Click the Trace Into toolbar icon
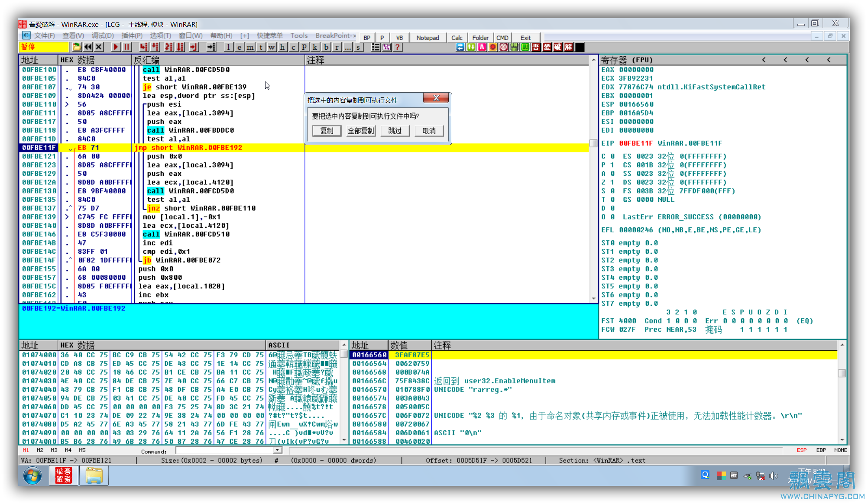The height and width of the screenshot is (504, 868). (169, 47)
